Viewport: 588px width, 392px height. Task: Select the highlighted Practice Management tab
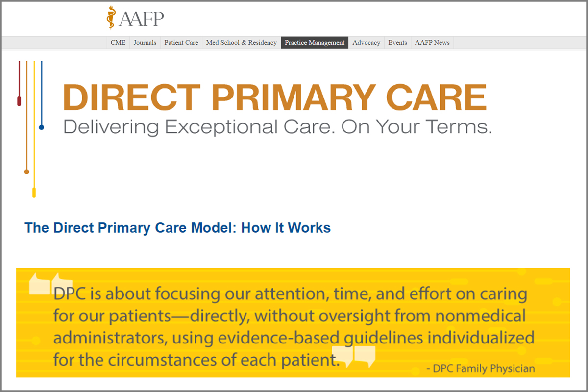[x=315, y=43]
